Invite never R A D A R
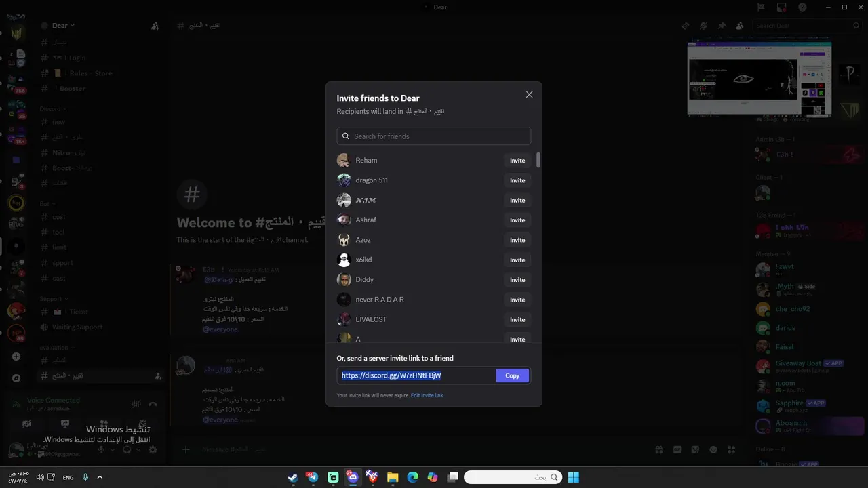The image size is (868, 488). pyautogui.click(x=517, y=300)
